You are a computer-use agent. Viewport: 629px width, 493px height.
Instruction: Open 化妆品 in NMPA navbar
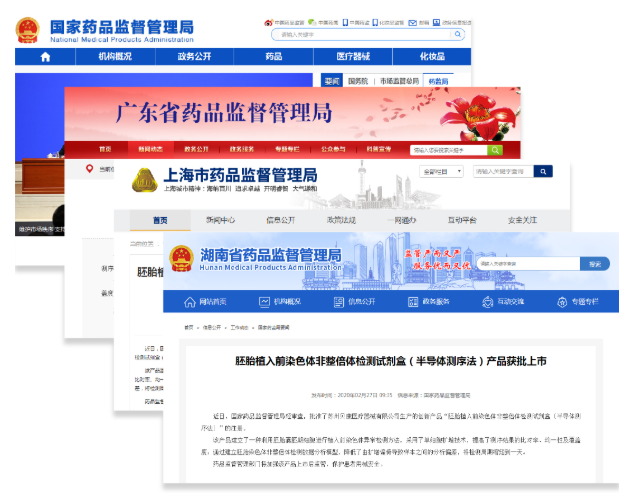tap(432, 57)
